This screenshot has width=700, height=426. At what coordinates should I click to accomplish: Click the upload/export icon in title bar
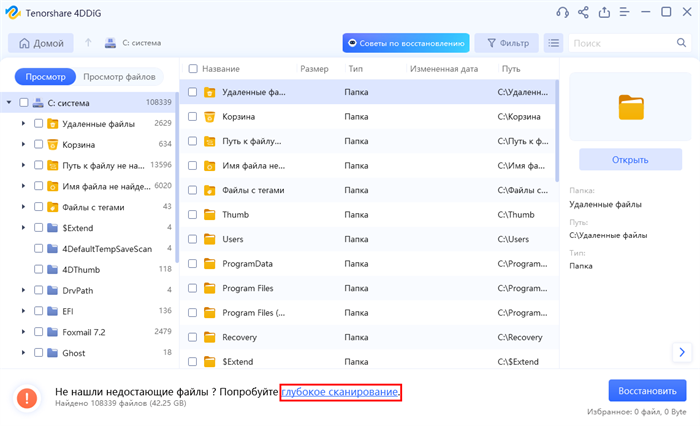604,13
